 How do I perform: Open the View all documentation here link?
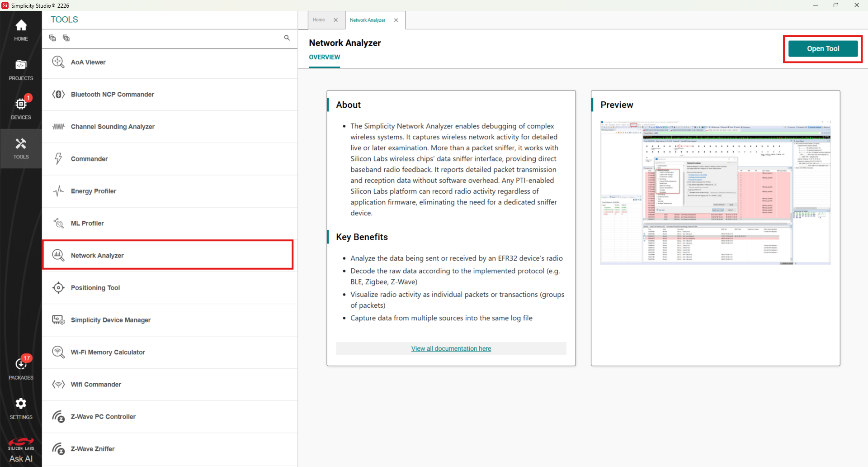451,348
